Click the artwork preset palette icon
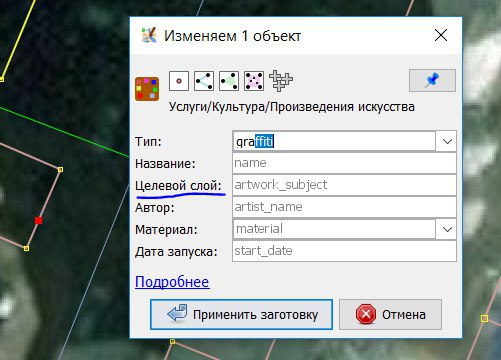 [147, 89]
